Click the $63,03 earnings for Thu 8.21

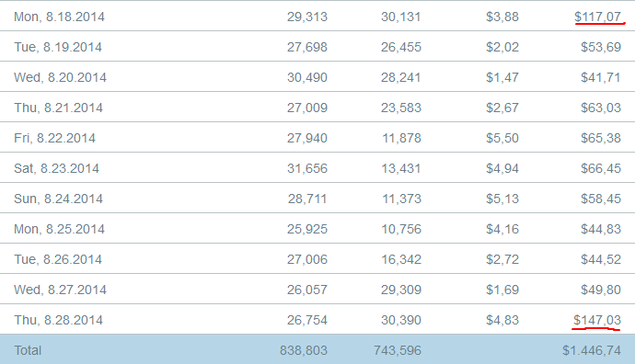(601, 108)
